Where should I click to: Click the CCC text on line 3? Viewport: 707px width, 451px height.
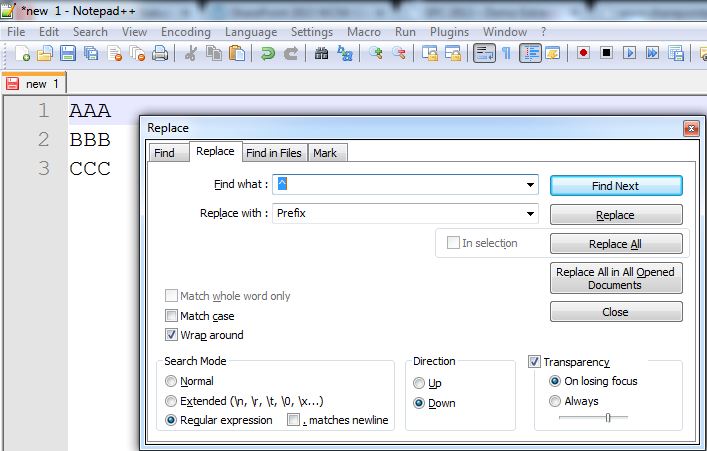tap(90, 168)
